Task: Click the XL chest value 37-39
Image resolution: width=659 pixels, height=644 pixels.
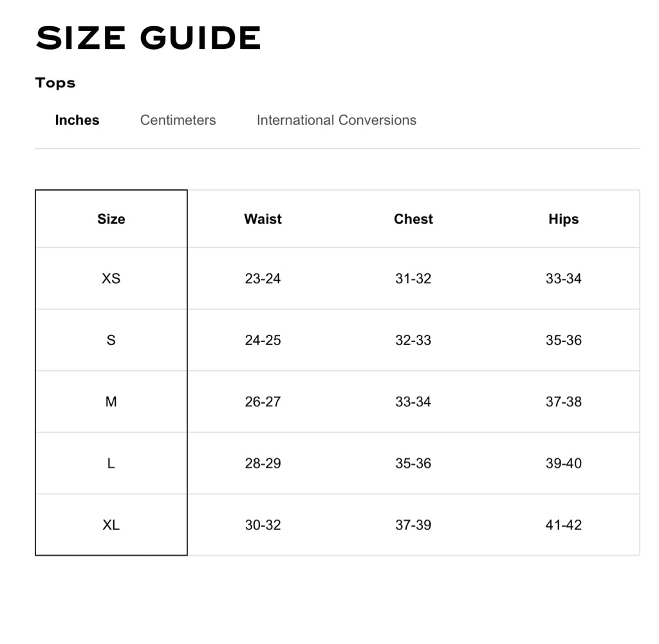Action: pyautogui.click(x=413, y=525)
